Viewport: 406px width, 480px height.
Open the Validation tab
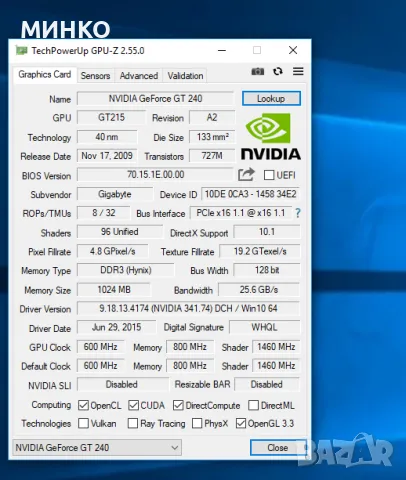tap(185, 76)
